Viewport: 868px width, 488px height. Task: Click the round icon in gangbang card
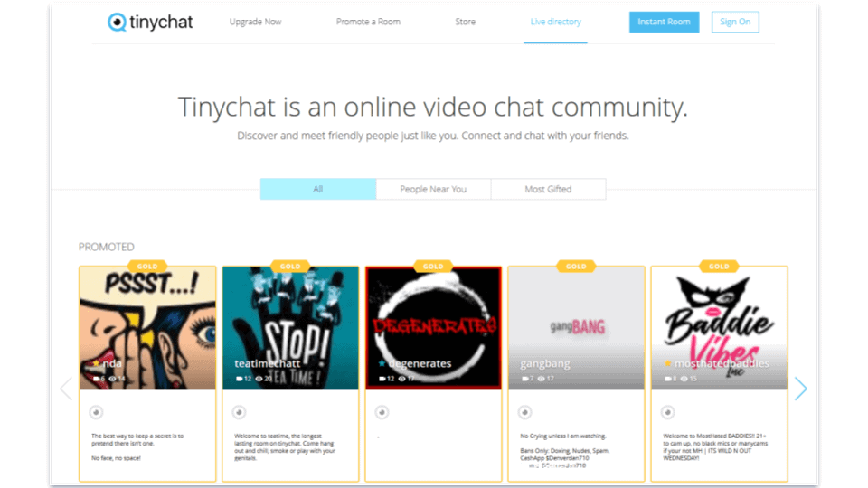pos(524,412)
